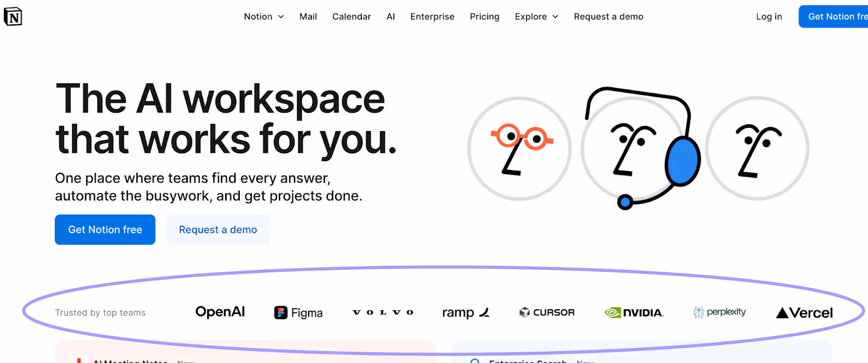The width and height of the screenshot is (868, 363).
Task: Open the Pricing page
Action: (x=484, y=17)
